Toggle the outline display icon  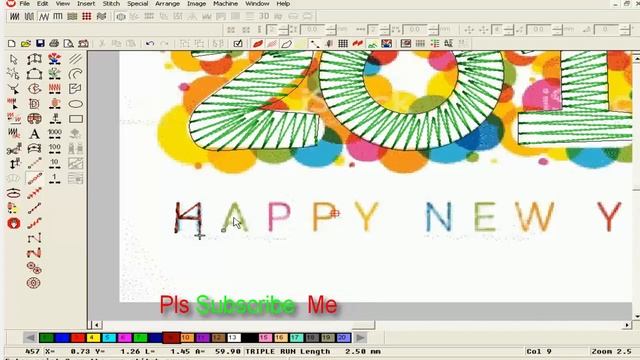tap(287, 43)
